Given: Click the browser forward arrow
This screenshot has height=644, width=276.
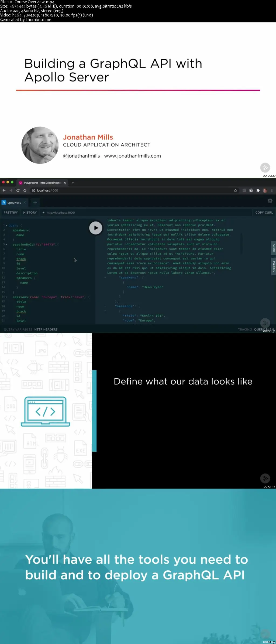Looking at the screenshot, I should (11, 190).
